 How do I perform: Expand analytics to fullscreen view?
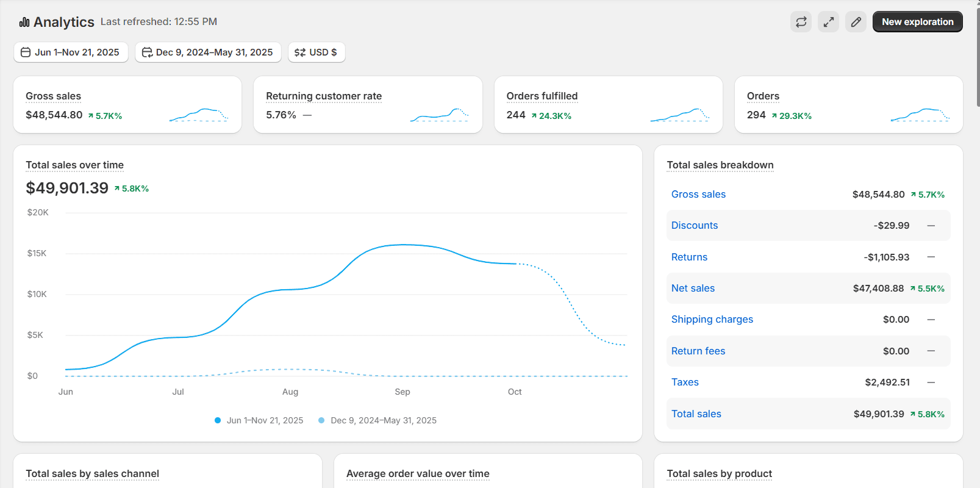(828, 22)
